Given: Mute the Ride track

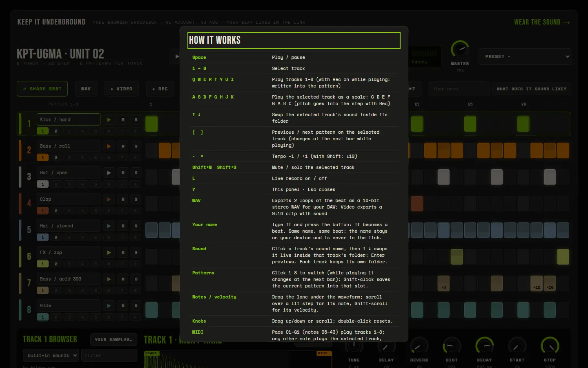Looking at the screenshot, I should click(123, 306).
